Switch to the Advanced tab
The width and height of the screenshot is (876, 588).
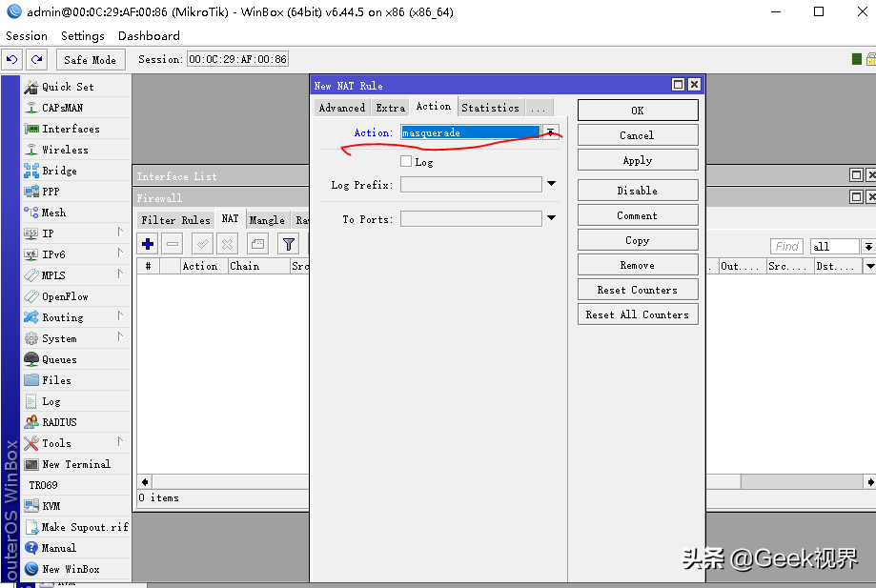(x=342, y=108)
